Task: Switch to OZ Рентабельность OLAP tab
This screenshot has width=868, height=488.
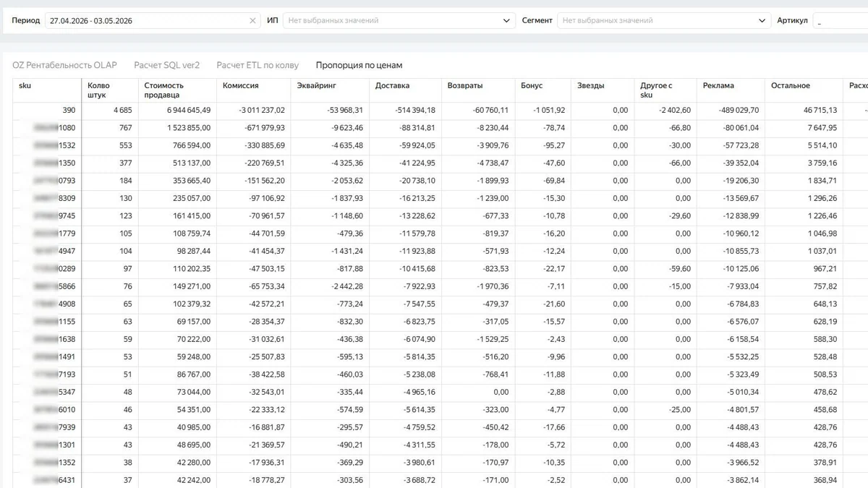Action: [x=64, y=65]
